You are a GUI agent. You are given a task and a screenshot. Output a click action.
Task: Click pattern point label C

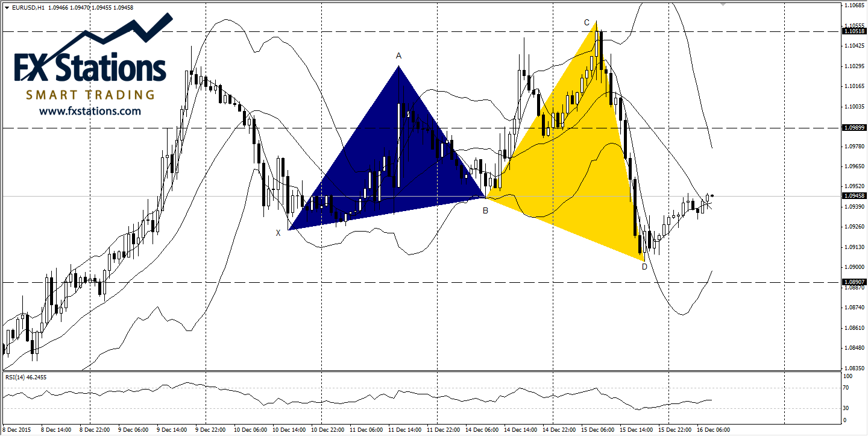(x=587, y=22)
